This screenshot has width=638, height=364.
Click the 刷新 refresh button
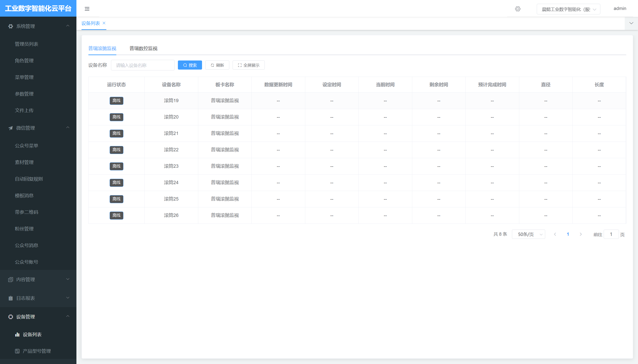coord(217,65)
